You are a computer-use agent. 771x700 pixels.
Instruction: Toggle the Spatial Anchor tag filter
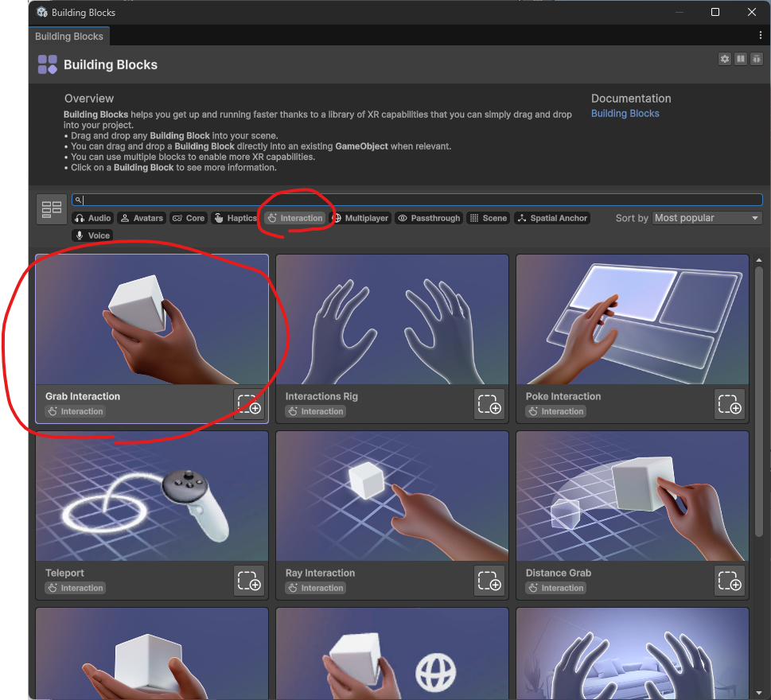point(552,218)
